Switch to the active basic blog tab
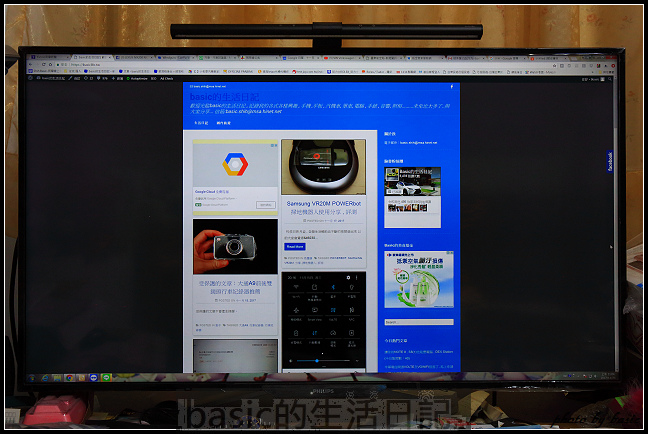Viewport: 648px width, 434px height. [x=92, y=57]
